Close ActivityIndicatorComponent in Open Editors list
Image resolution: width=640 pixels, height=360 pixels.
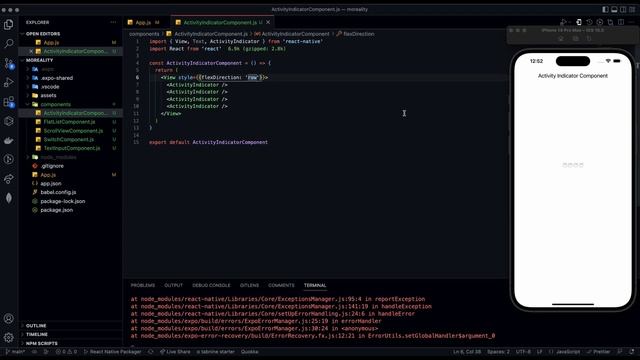31,51
